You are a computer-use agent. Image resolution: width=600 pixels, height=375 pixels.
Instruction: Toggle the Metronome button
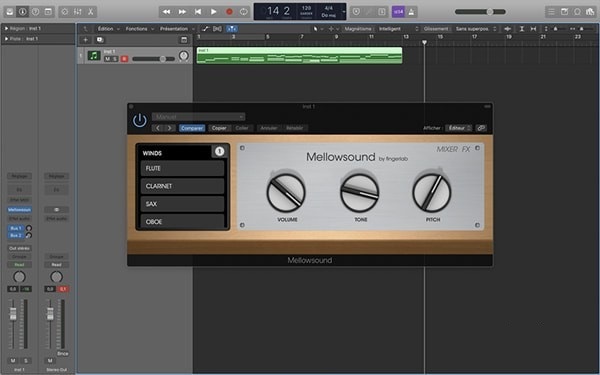pos(411,12)
